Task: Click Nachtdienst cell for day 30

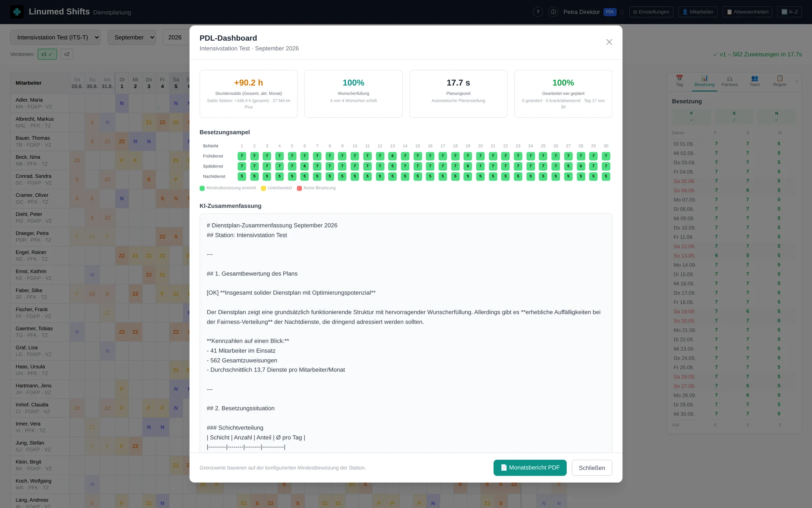Action: (x=606, y=176)
